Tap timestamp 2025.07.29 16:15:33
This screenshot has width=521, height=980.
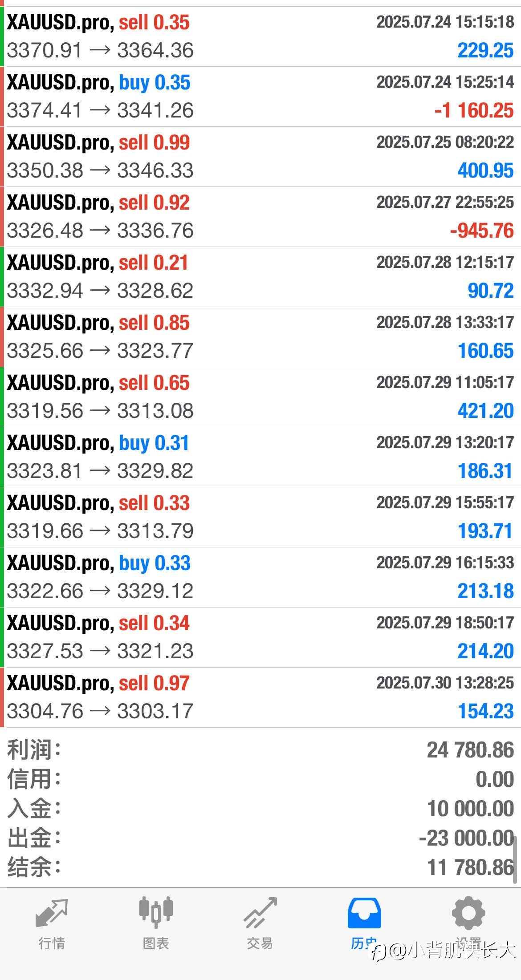445,563
